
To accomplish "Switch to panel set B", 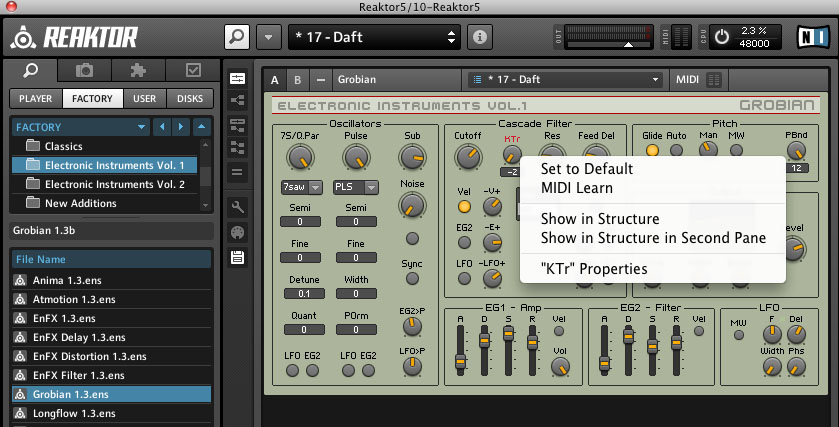I will [298, 80].
